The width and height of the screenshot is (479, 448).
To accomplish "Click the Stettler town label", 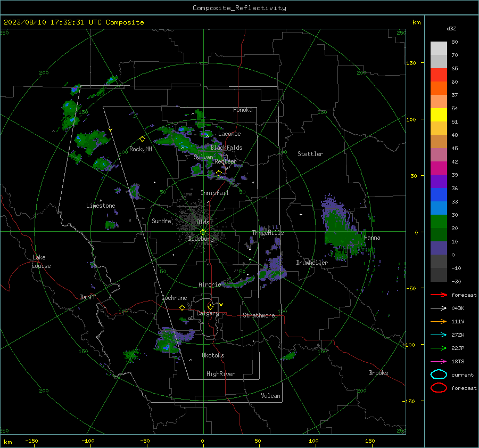I will tap(310, 154).
